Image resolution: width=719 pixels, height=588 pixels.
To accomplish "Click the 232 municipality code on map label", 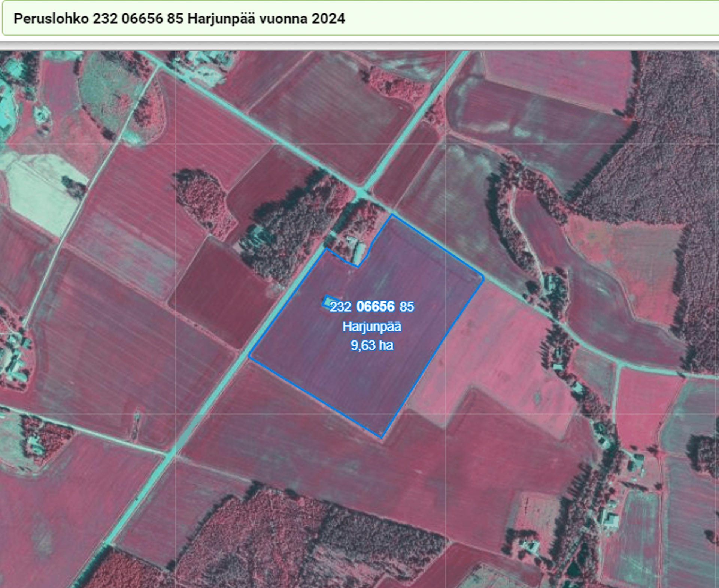I will pyautogui.click(x=340, y=307).
